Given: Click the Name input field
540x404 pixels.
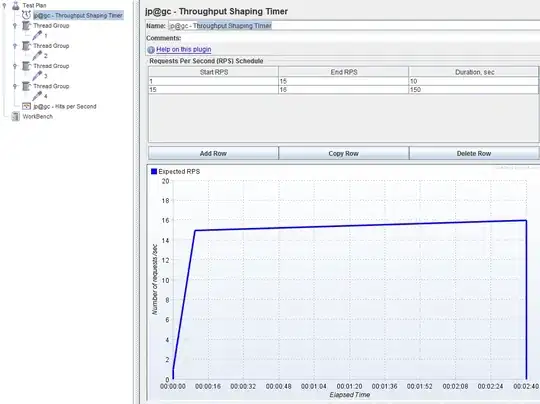Looking at the screenshot, I should (x=354, y=25).
